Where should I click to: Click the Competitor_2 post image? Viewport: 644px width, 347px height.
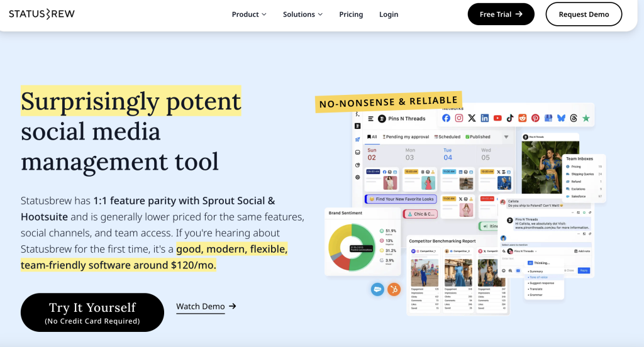[x=458, y=273]
